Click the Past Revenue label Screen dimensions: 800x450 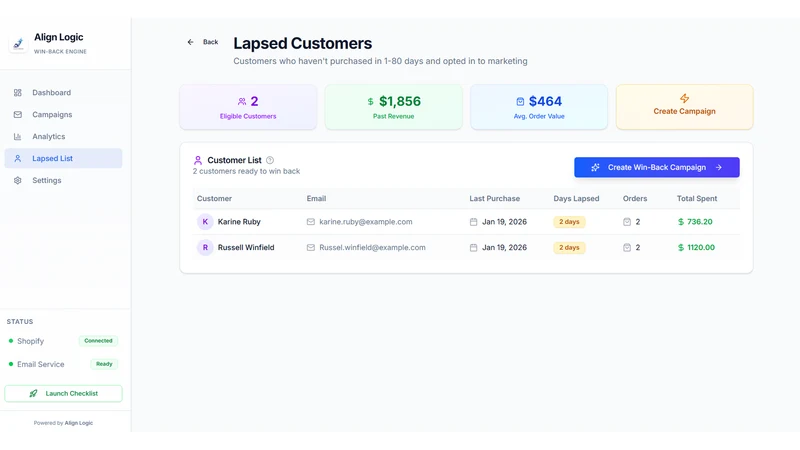pyautogui.click(x=393, y=116)
